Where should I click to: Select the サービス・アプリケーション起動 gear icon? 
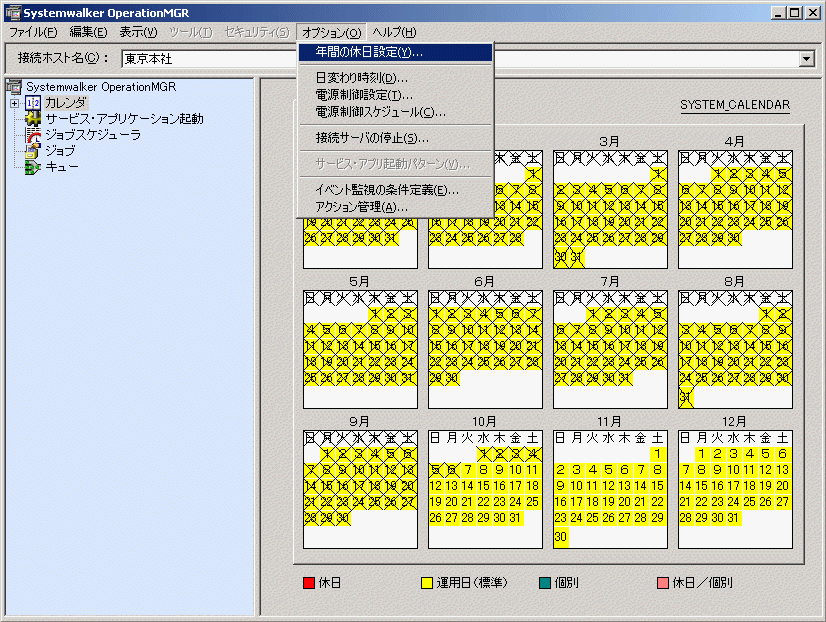(33, 119)
